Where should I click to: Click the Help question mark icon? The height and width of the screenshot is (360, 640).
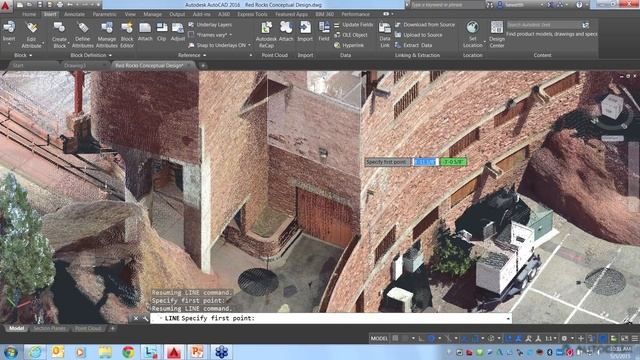[x=579, y=5]
